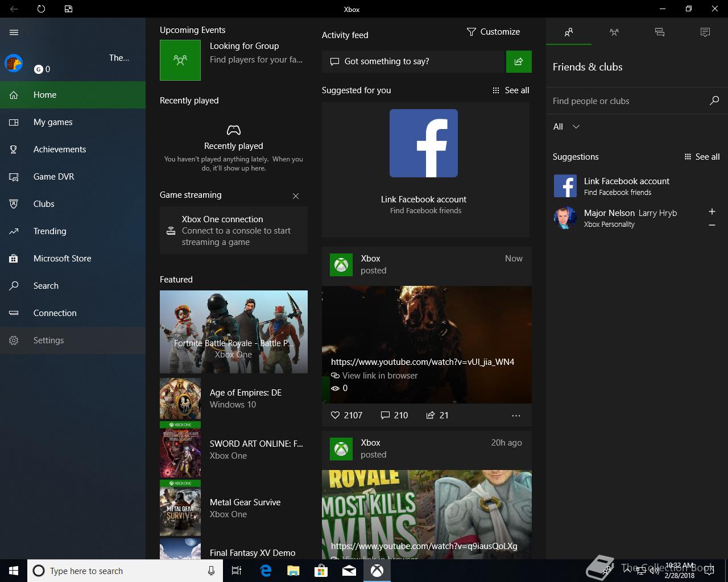Switch to Activity alerts tab icon

click(x=705, y=32)
